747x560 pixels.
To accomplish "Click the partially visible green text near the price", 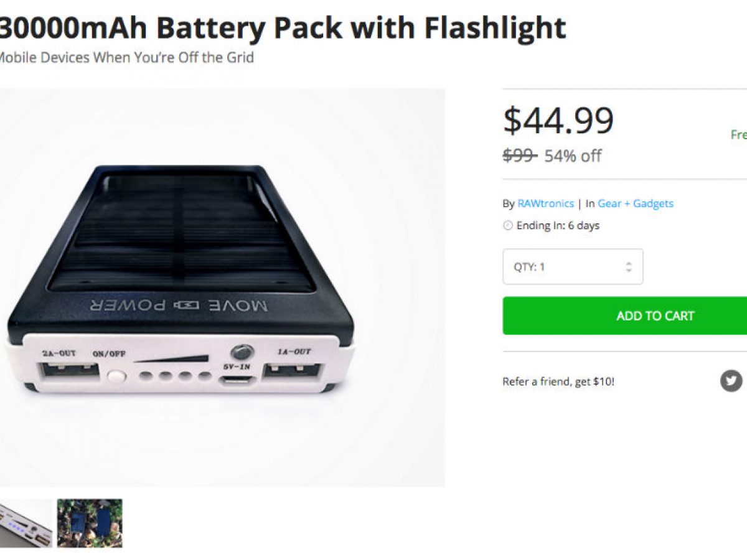I will click(739, 135).
